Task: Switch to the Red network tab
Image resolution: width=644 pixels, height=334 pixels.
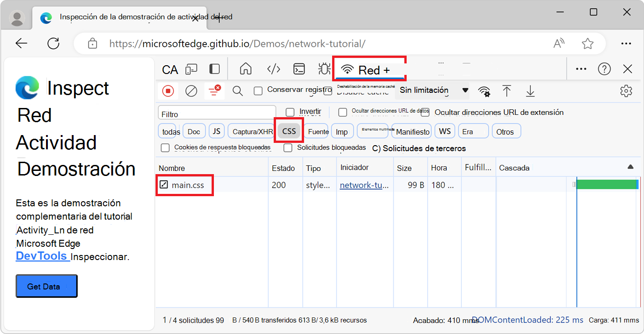Action: point(369,70)
